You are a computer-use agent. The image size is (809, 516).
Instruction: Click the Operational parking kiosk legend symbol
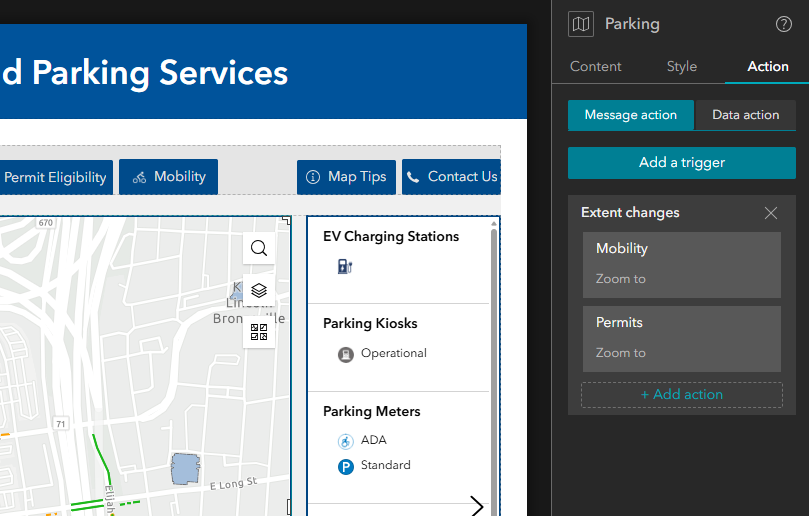coord(345,354)
